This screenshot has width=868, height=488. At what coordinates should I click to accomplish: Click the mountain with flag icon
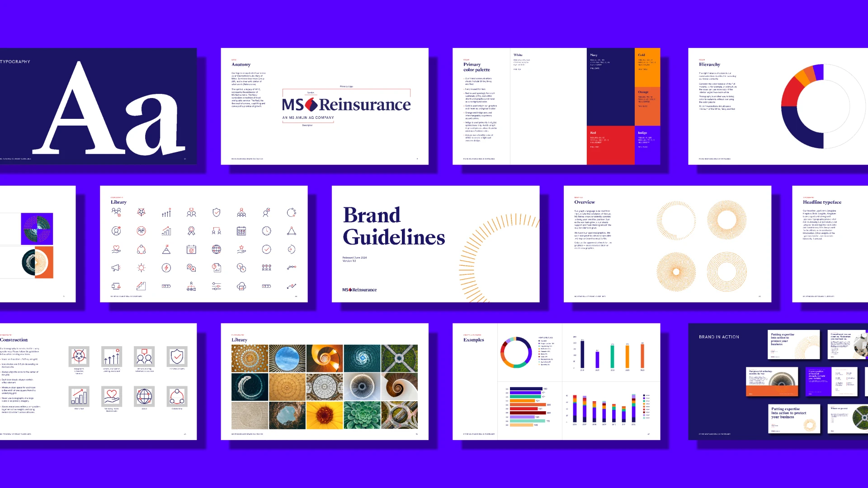pos(166,249)
